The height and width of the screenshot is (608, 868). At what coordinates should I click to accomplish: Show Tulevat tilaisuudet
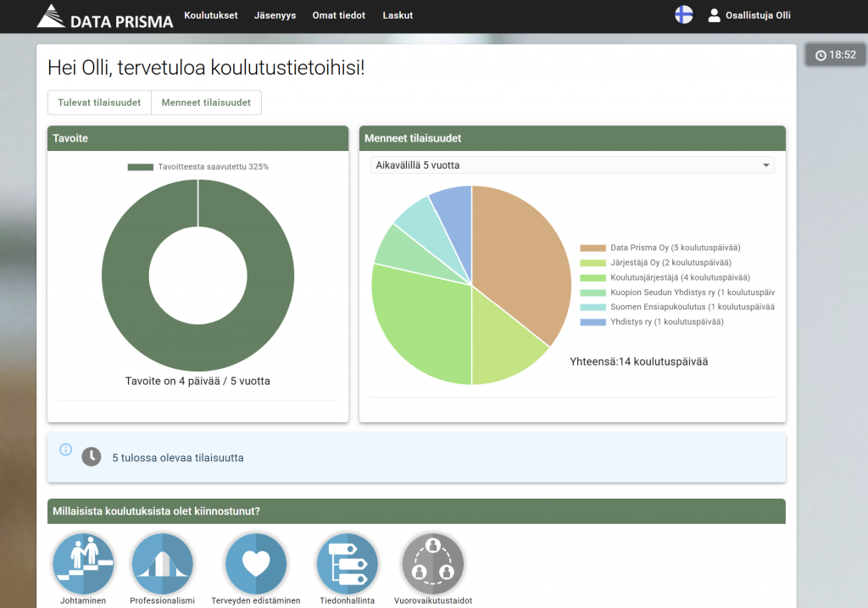[99, 103]
